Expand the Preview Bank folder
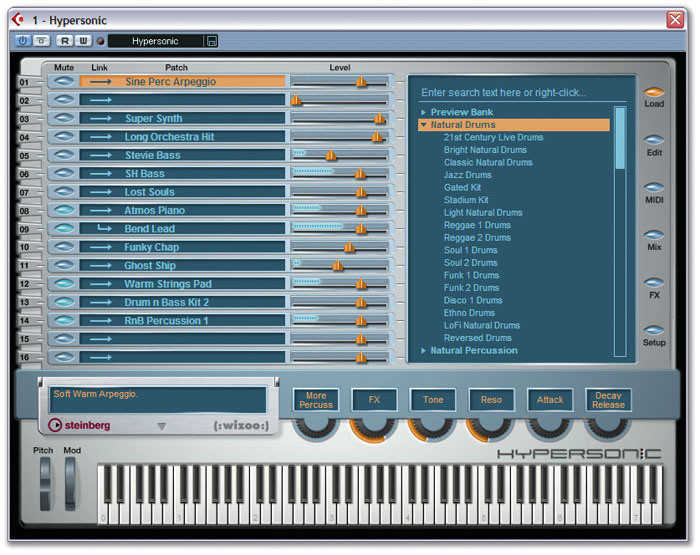700x555 pixels. (423, 112)
